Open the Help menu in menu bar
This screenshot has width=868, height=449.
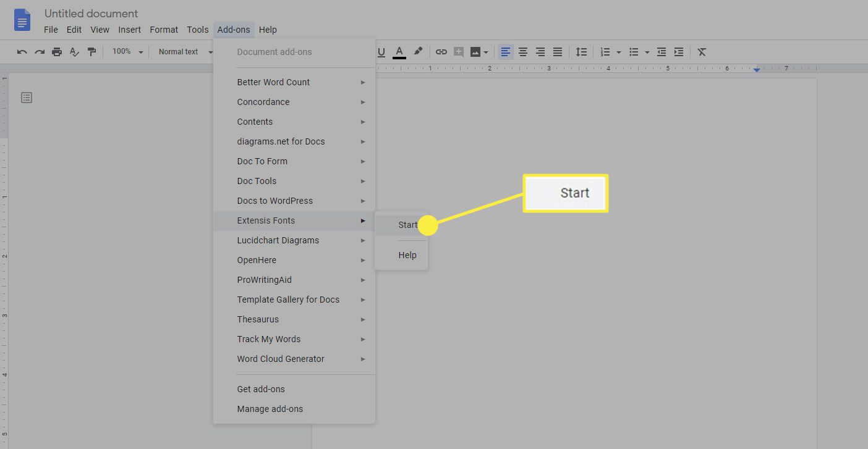pos(268,30)
